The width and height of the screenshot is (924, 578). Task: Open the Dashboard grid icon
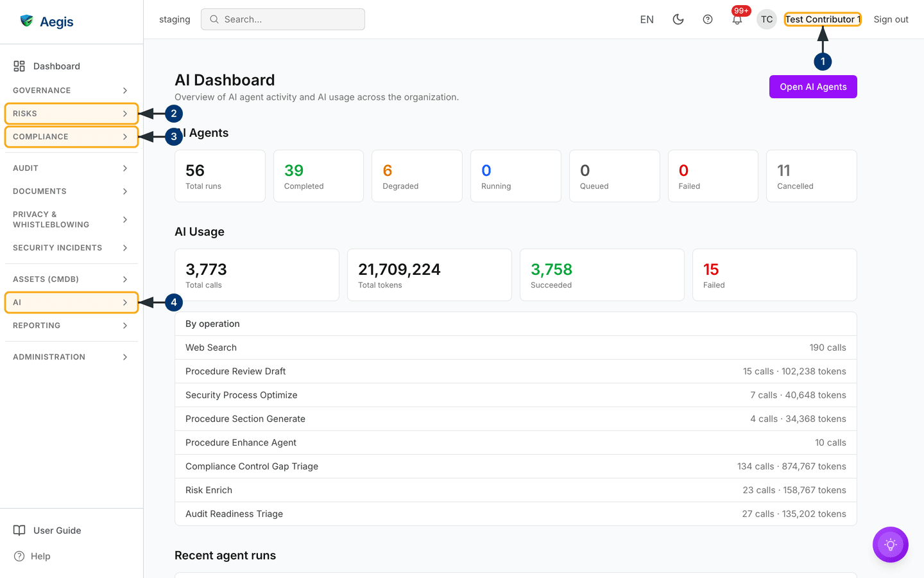pyautogui.click(x=19, y=66)
